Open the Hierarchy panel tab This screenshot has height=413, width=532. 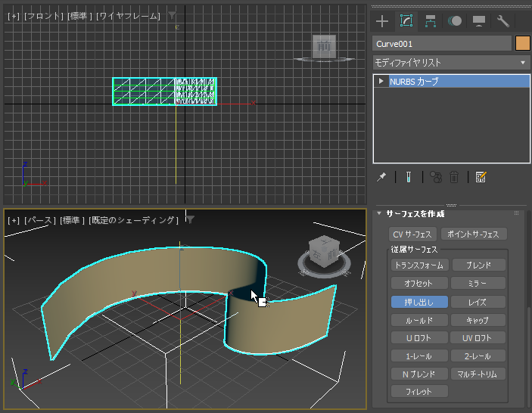point(431,21)
